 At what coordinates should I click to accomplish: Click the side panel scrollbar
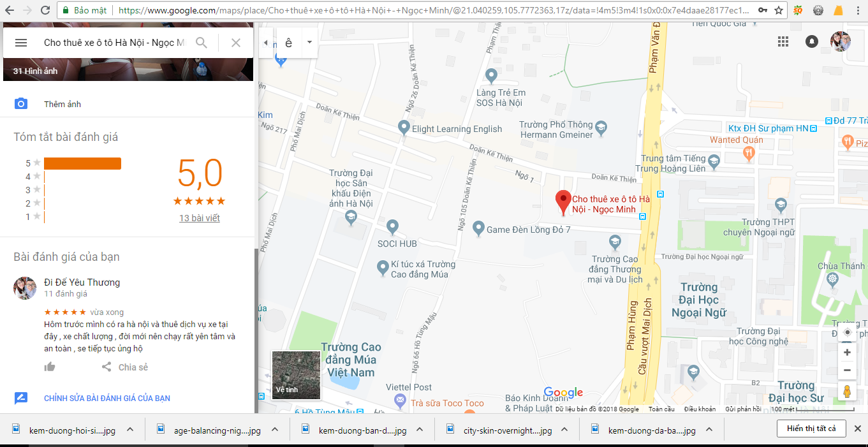256,330
